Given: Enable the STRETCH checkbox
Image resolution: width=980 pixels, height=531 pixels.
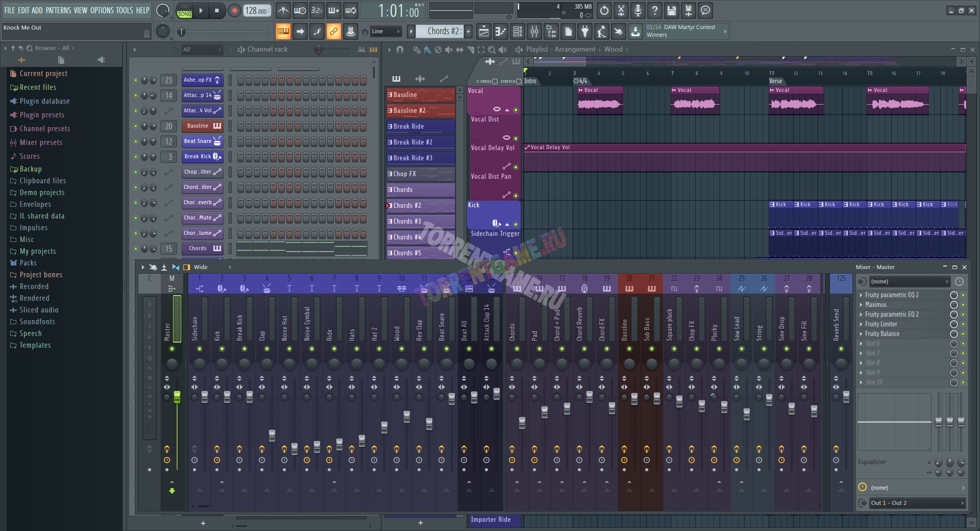Looking at the screenshot, I should click(x=519, y=81).
